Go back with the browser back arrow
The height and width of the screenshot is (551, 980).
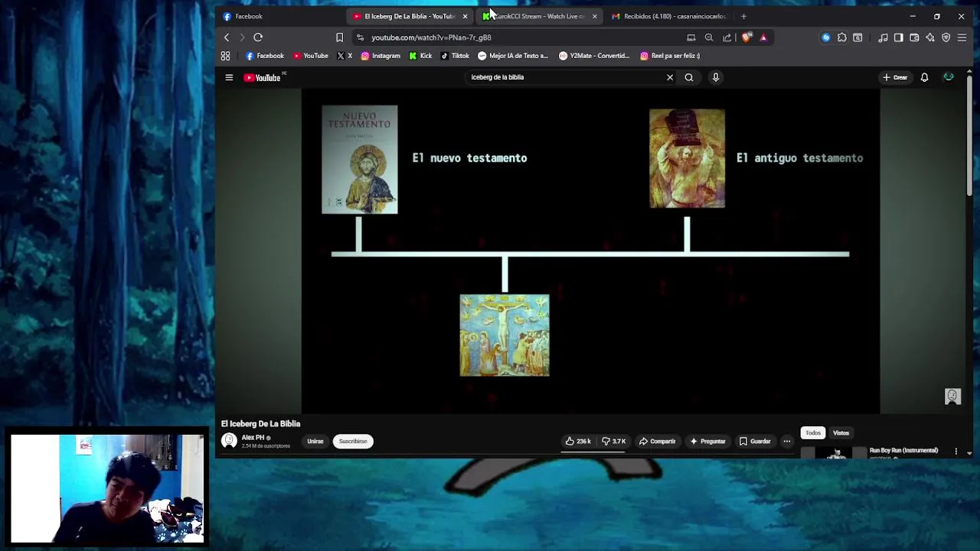[227, 37]
